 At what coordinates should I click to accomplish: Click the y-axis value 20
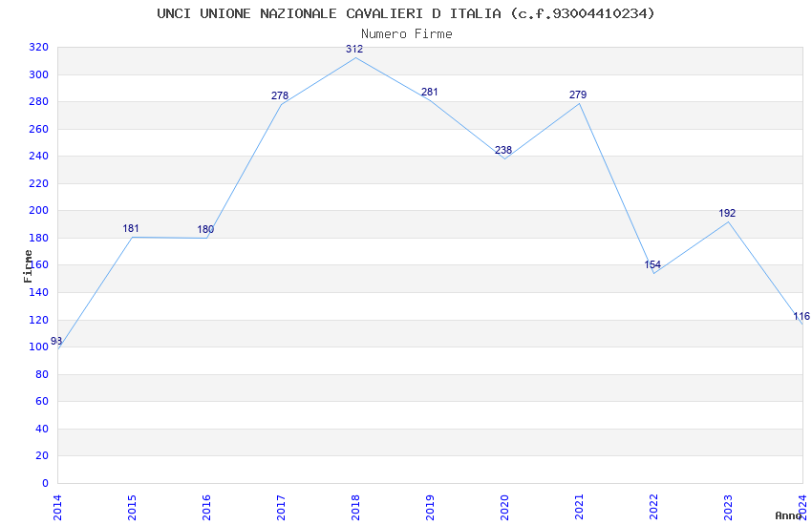[42, 455]
